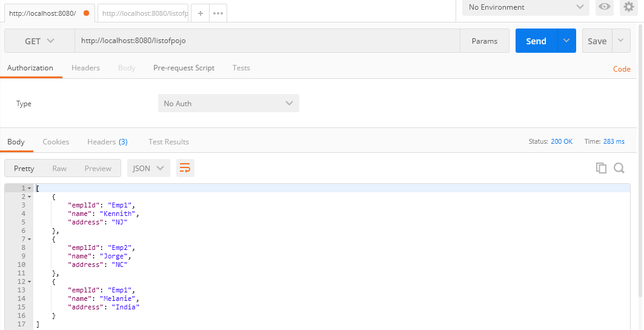644x330 pixels.
Task: Open request Headers tab
Action: click(x=85, y=68)
